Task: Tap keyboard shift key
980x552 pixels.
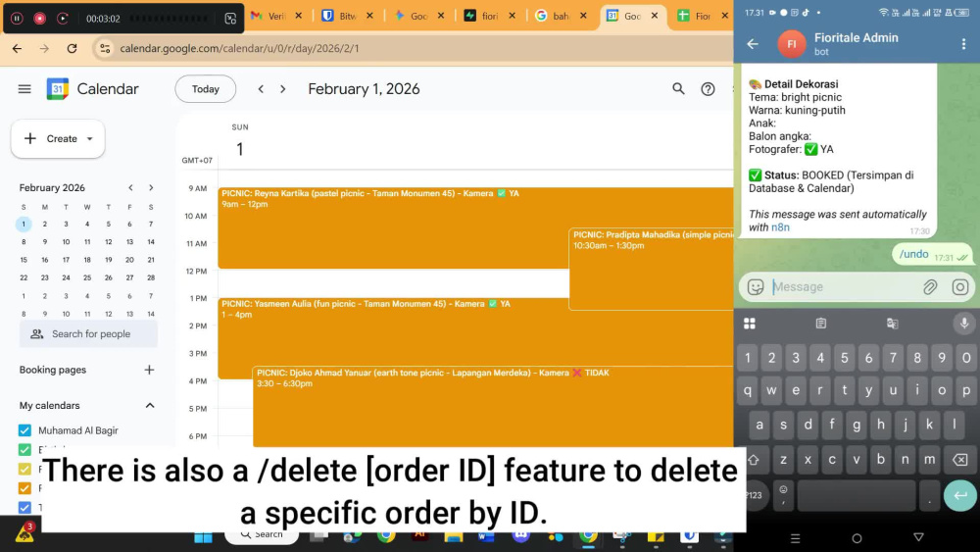Action: coord(753,460)
